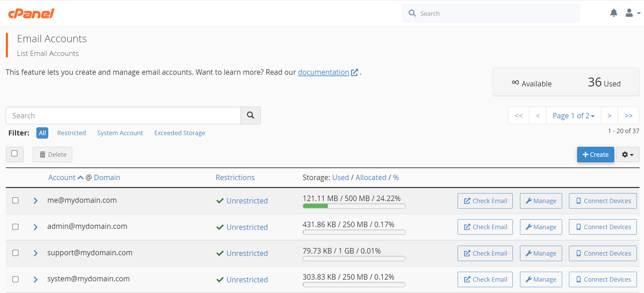
Task: Toggle the select-all accounts checkbox
Action: point(14,154)
